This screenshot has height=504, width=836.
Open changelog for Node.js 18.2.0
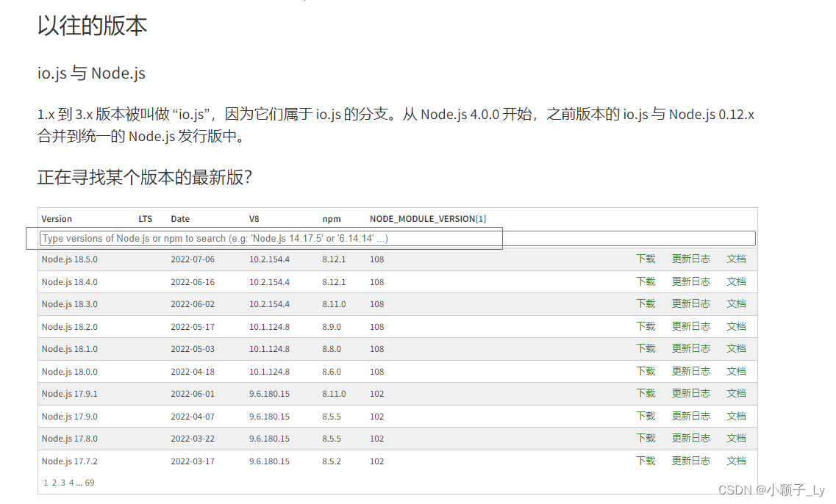[x=691, y=327]
